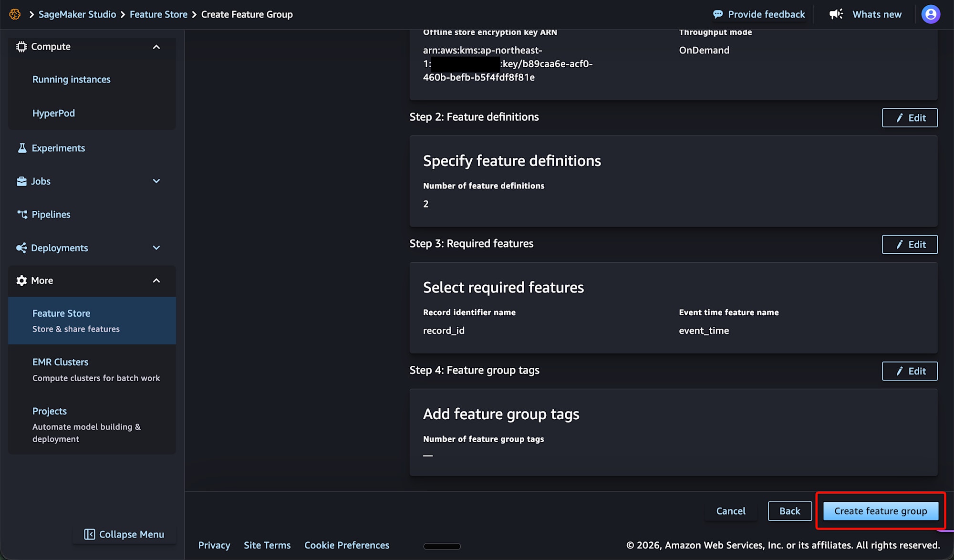This screenshot has height=560, width=954.
Task: Click the pencil icon for Step 4 Edit
Action: tap(900, 371)
